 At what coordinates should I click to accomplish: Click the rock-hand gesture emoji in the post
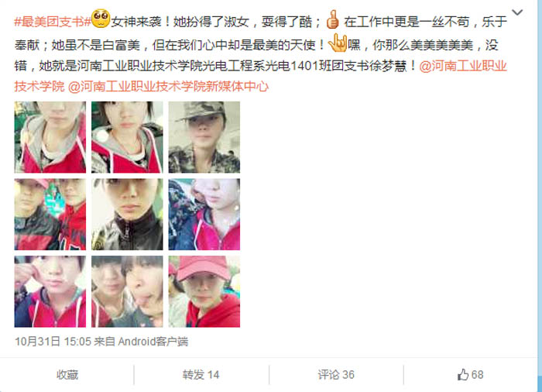click(x=338, y=43)
